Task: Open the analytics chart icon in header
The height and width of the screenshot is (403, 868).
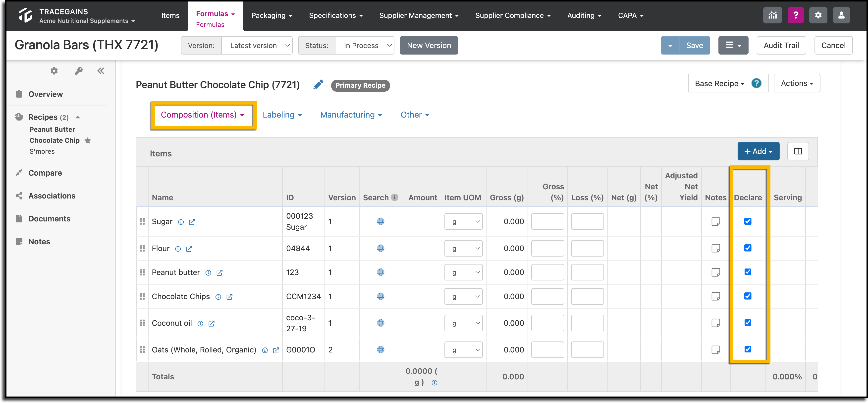Action: click(x=772, y=15)
